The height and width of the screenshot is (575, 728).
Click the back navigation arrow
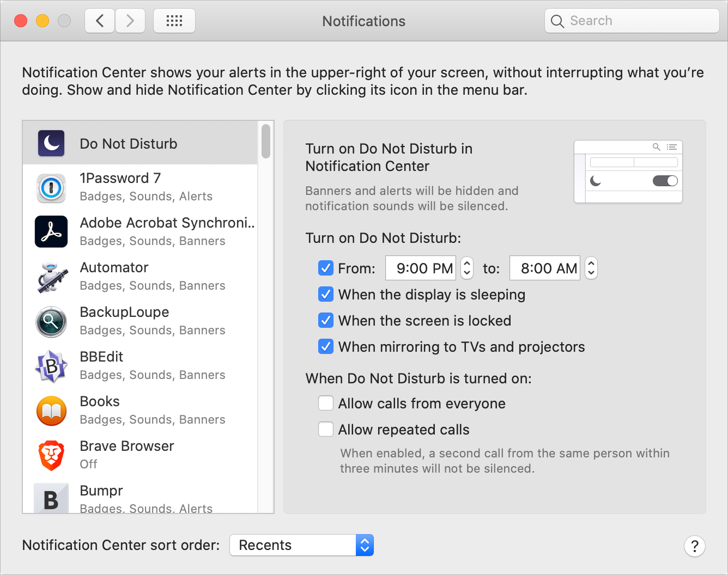(99, 20)
